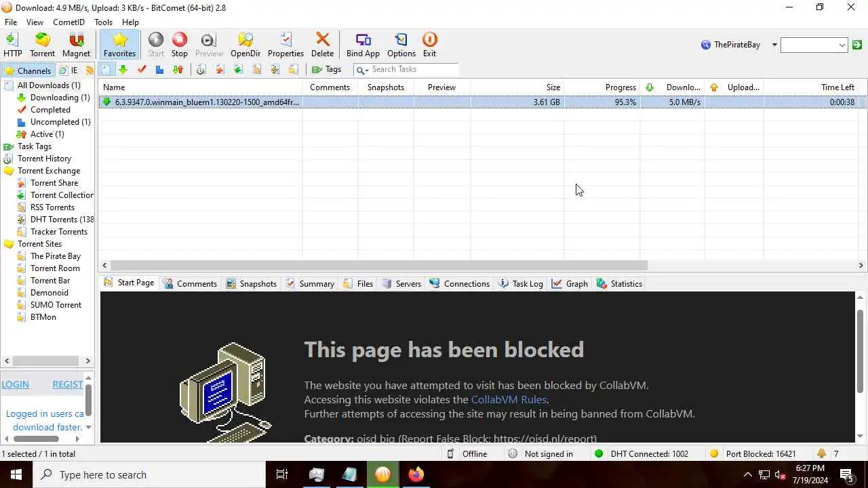The height and width of the screenshot is (488, 868).
Task: Select Active (1) in sidebar
Action: (47, 134)
